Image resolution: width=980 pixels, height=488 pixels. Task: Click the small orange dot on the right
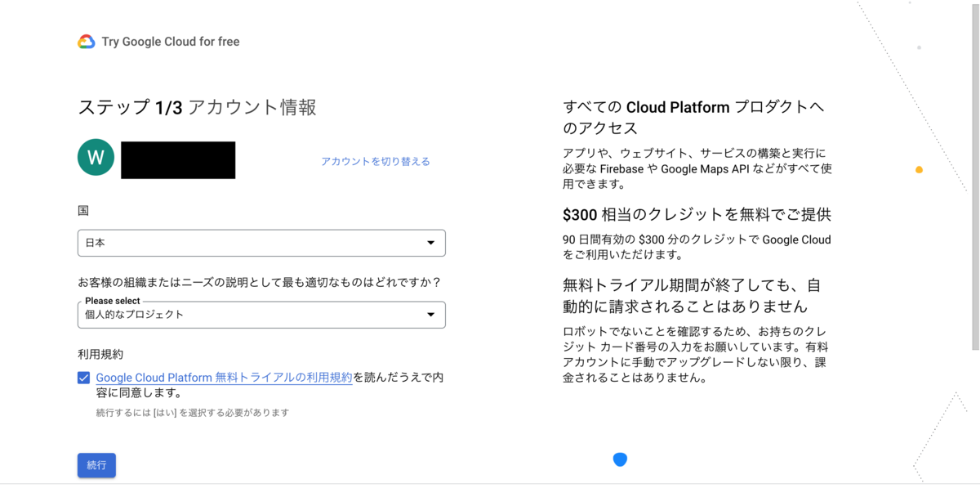(919, 170)
